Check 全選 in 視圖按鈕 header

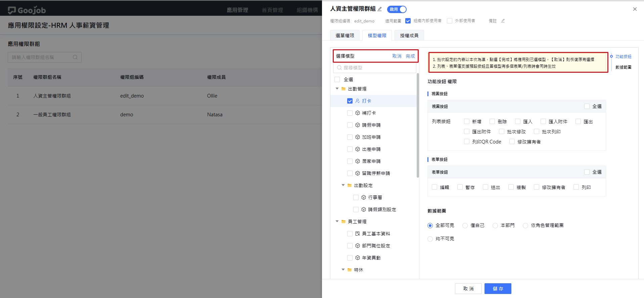(x=587, y=106)
